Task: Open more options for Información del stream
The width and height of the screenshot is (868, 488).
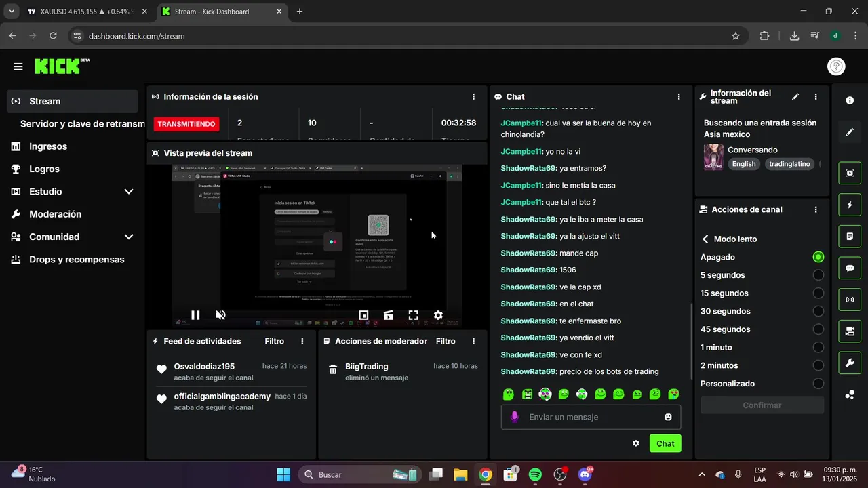Action: click(x=816, y=97)
